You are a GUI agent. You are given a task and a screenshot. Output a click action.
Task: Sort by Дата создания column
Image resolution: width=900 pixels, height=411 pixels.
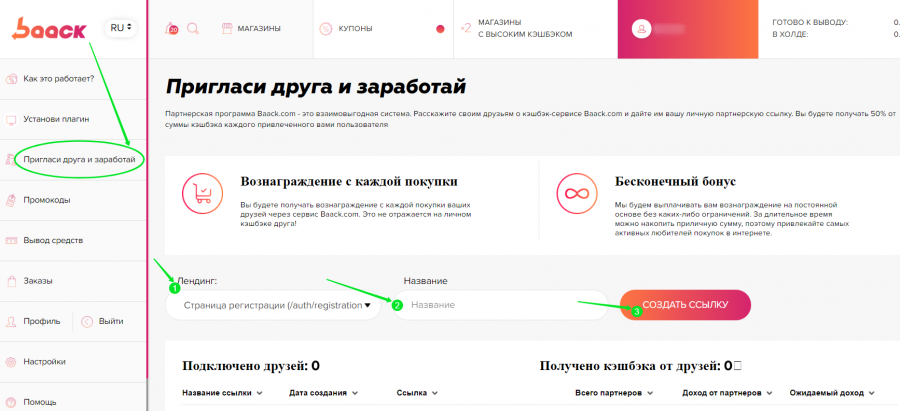click(x=324, y=393)
